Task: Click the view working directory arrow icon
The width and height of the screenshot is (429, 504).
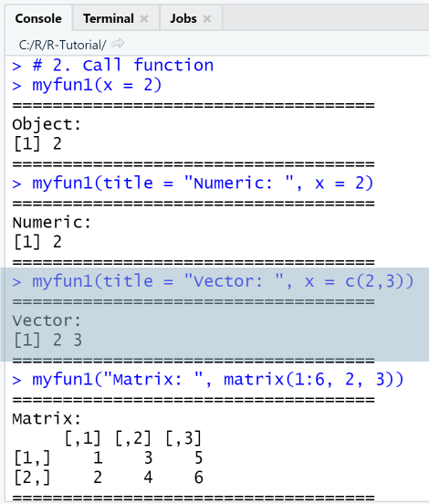Action: 118,44
